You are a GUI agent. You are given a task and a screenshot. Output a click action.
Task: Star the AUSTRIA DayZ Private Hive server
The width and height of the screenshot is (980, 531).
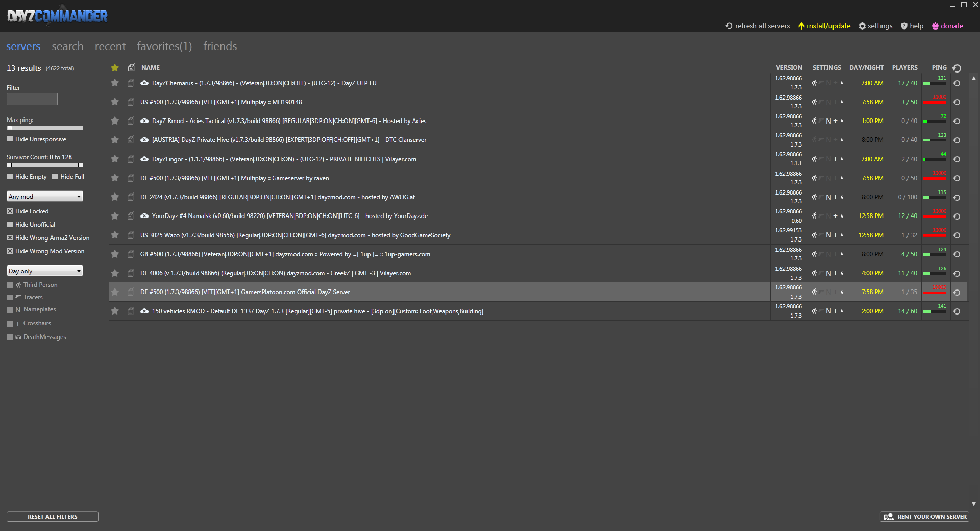pos(115,139)
